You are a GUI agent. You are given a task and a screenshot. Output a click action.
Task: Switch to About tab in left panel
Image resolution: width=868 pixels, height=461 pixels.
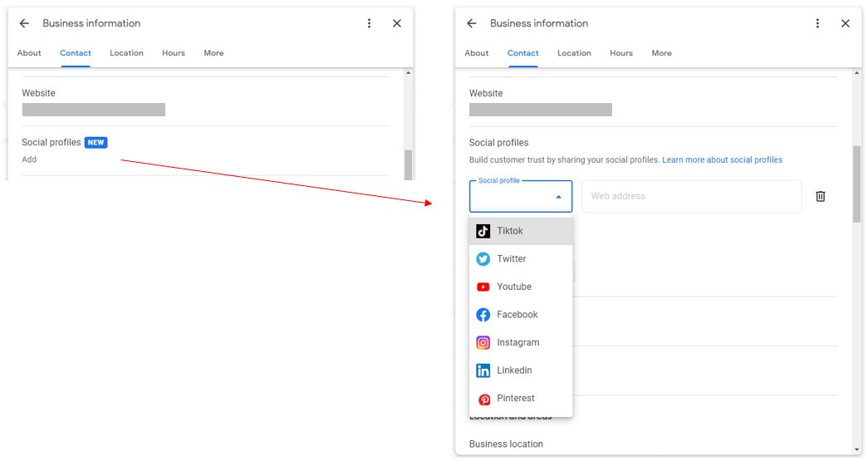point(29,53)
